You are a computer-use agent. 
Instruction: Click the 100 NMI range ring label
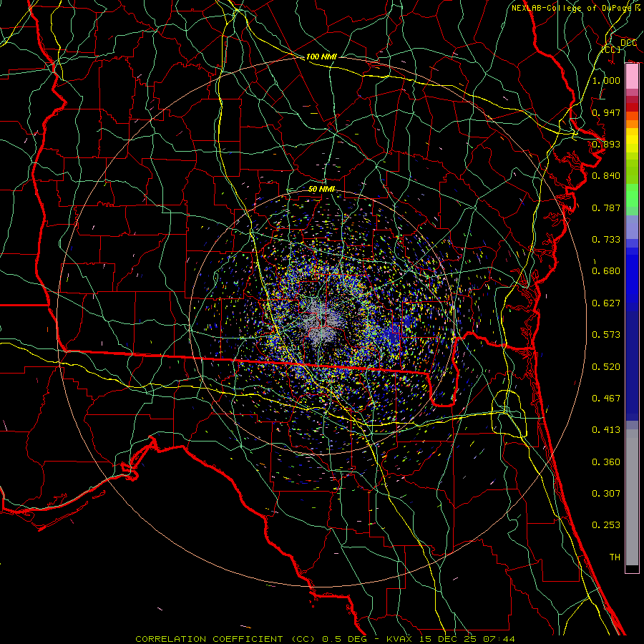pyautogui.click(x=321, y=57)
